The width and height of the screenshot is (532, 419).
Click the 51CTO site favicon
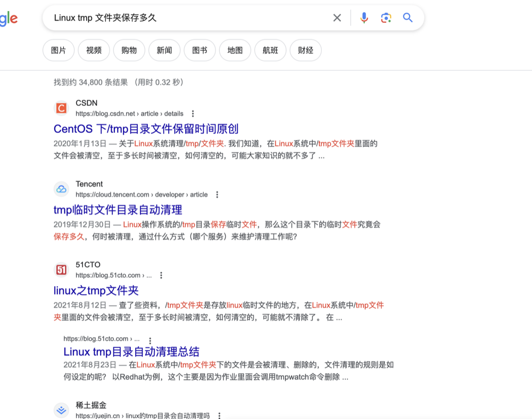62,270
